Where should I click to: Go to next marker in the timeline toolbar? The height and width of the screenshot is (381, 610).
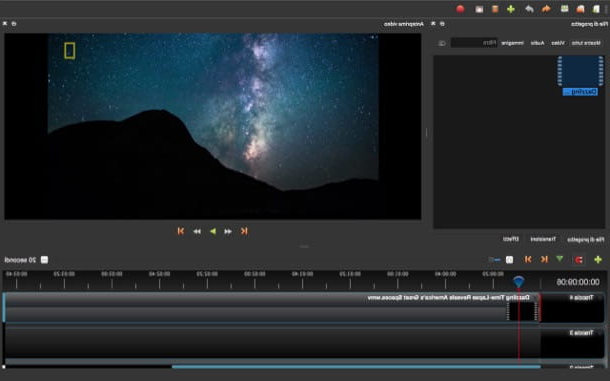(x=528, y=259)
